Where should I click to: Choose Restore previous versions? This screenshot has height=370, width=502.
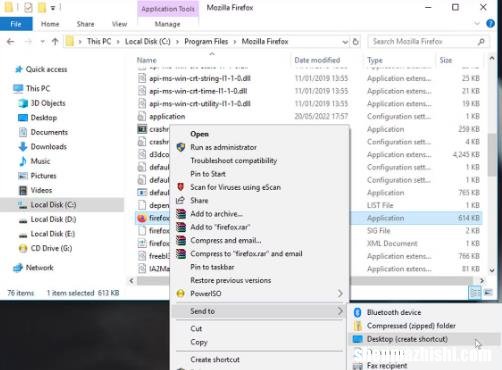click(x=230, y=280)
